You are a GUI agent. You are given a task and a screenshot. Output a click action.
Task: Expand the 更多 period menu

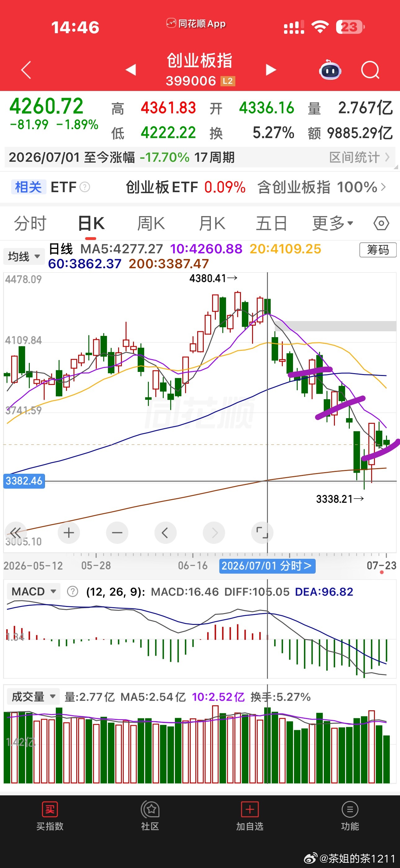pos(333,224)
